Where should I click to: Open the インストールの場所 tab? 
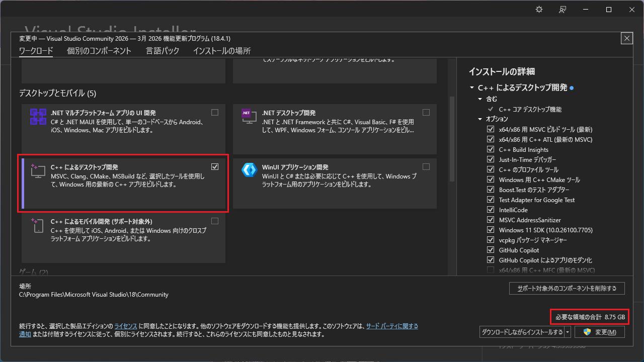point(222,51)
